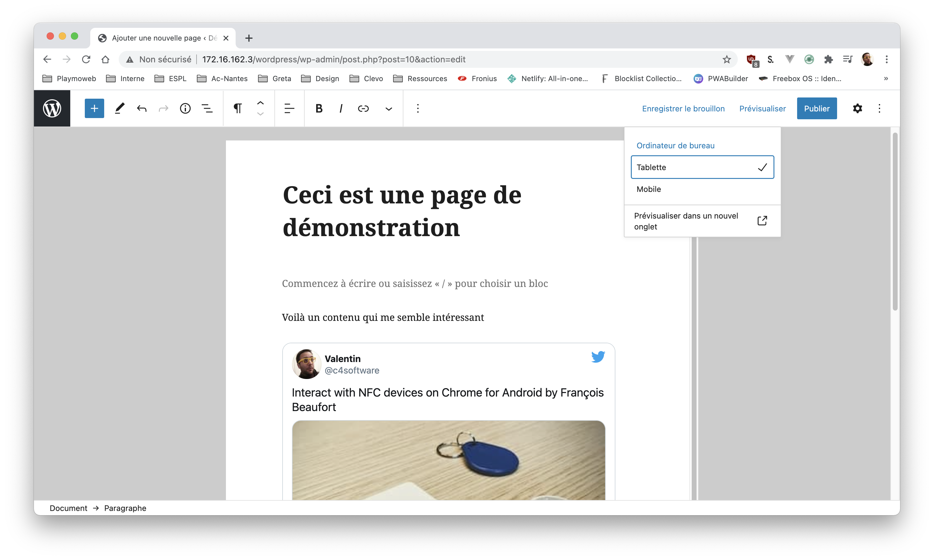The height and width of the screenshot is (560, 934).
Task: Choose Ordinateur de bureau preview
Action: click(x=675, y=146)
